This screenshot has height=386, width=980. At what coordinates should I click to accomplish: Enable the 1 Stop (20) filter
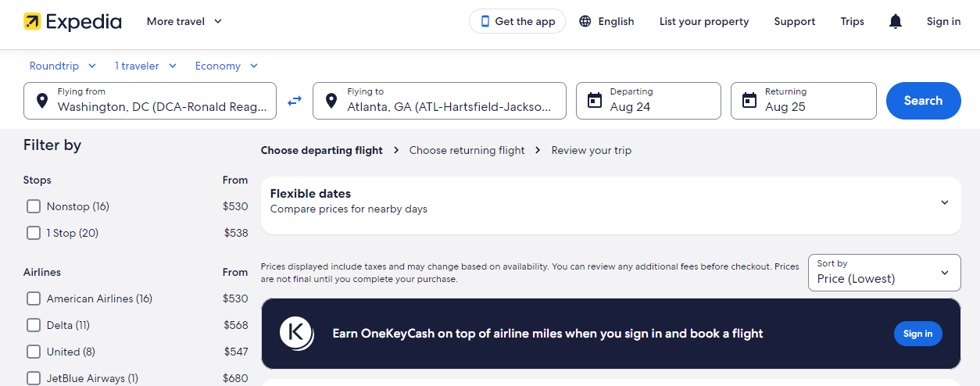click(x=34, y=233)
